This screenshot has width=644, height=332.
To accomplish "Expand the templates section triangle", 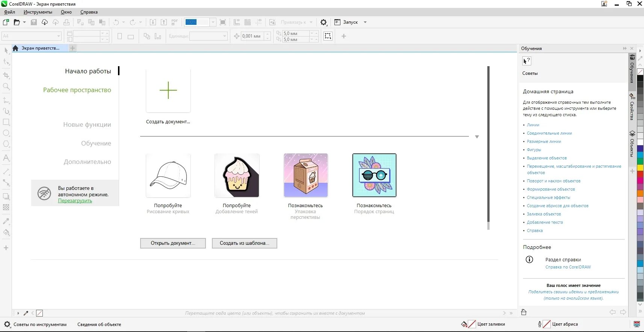I will coord(477,137).
